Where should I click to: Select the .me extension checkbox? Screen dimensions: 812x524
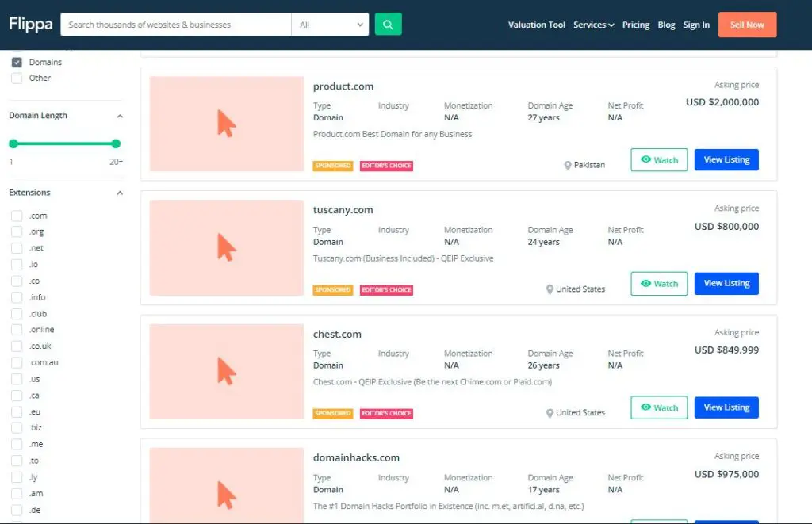coord(17,444)
